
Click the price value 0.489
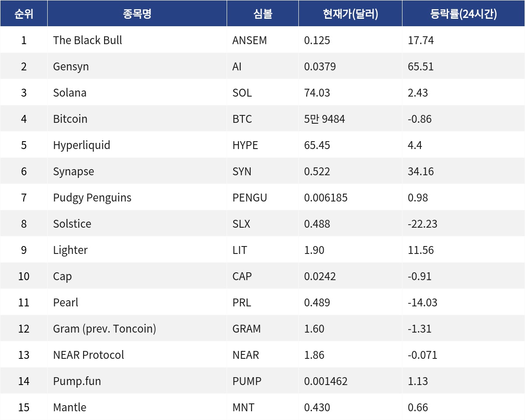coord(317,302)
